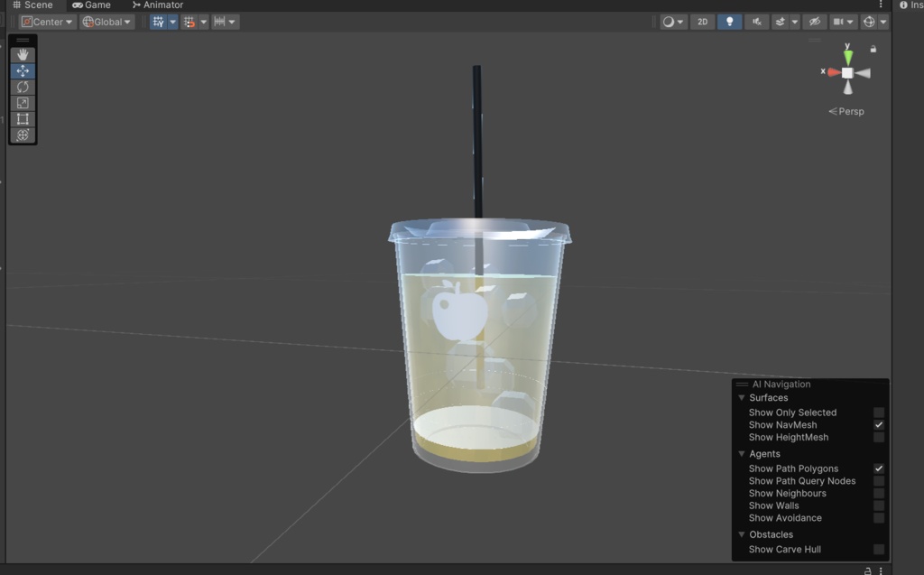The height and width of the screenshot is (575, 924).
Task: Check Show Path Query Nodes
Action: 879,480
